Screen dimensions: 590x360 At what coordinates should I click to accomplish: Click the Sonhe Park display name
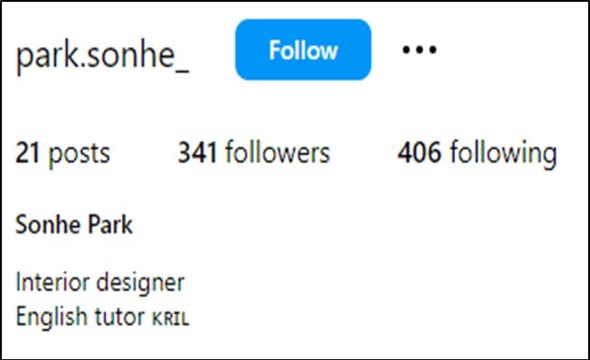click(x=74, y=225)
